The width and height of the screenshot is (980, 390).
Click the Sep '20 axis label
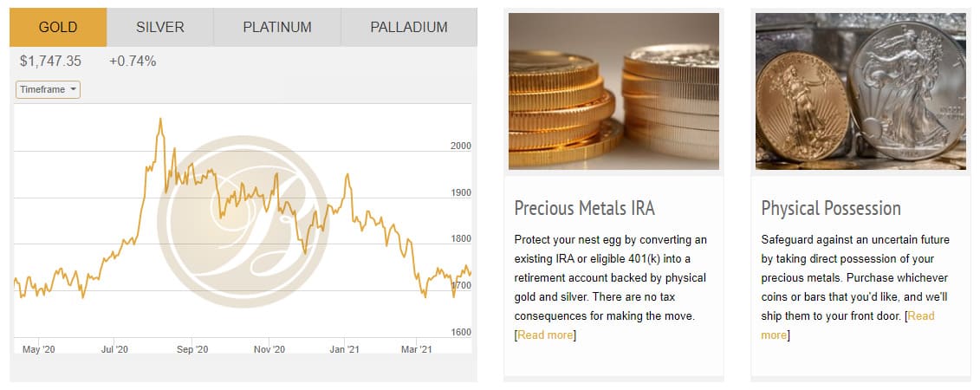(192, 349)
